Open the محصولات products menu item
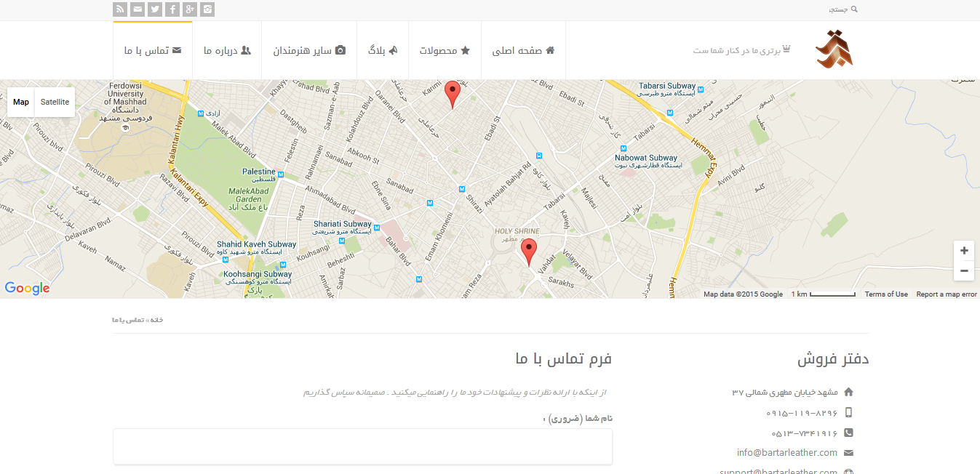Image resolution: width=980 pixels, height=474 pixels. [445, 50]
